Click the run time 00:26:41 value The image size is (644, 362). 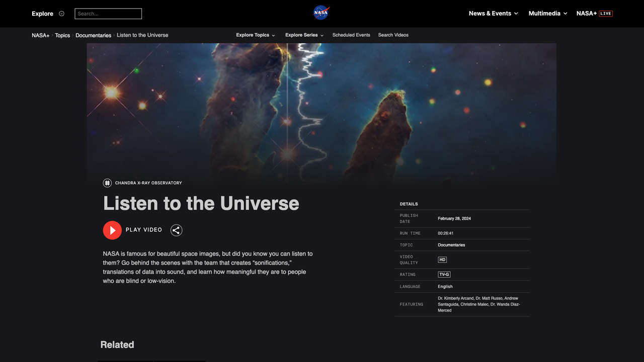[446, 233]
